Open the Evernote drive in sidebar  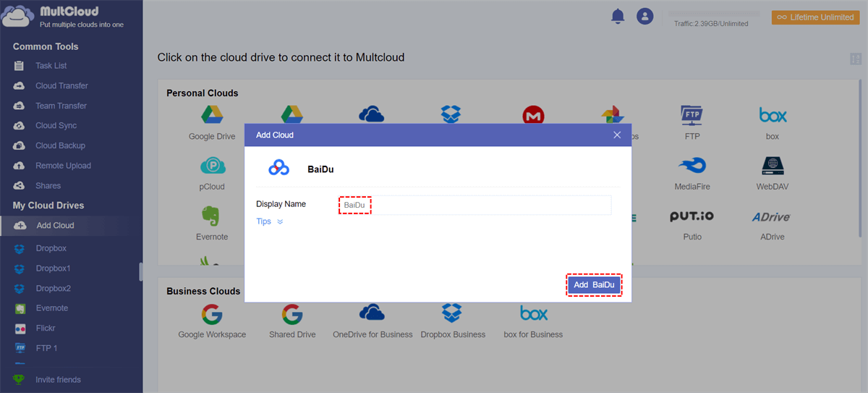point(51,308)
